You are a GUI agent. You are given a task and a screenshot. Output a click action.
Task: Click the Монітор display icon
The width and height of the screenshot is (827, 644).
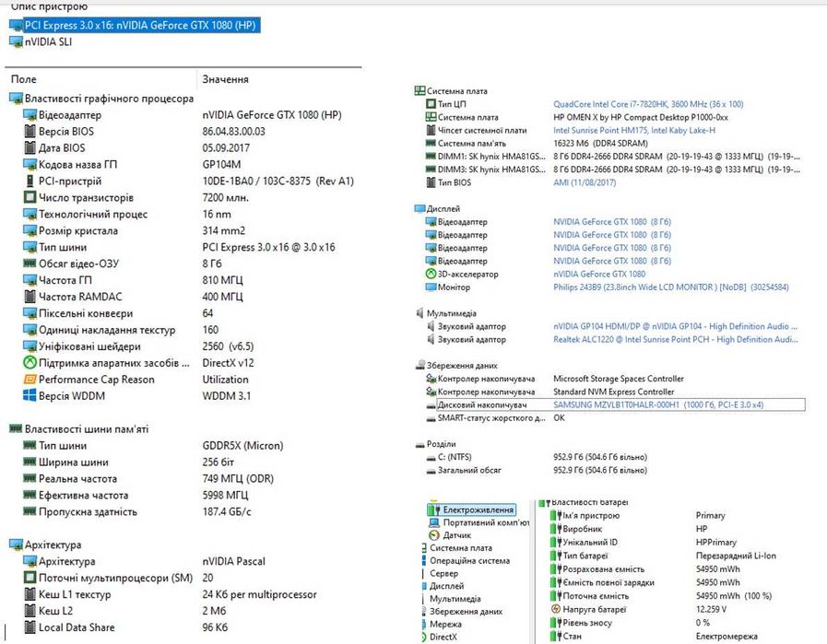pos(431,287)
